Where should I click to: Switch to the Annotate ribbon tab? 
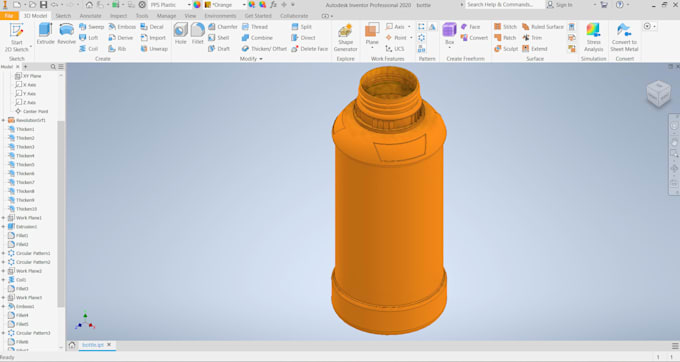(x=90, y=16)
